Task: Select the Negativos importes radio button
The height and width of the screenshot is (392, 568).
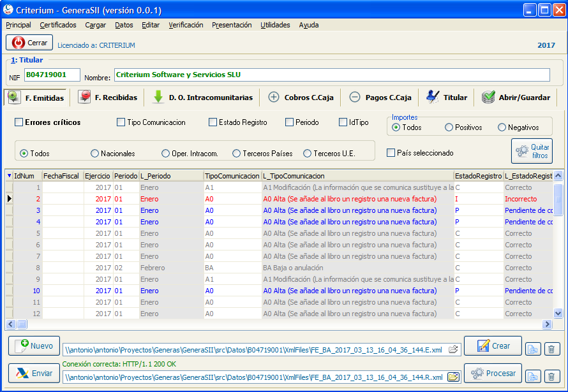Action: point(502,127)
